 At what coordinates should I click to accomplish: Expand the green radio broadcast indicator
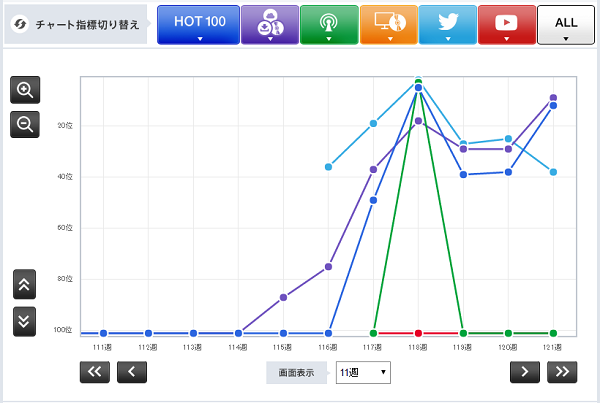click(329, 24)
